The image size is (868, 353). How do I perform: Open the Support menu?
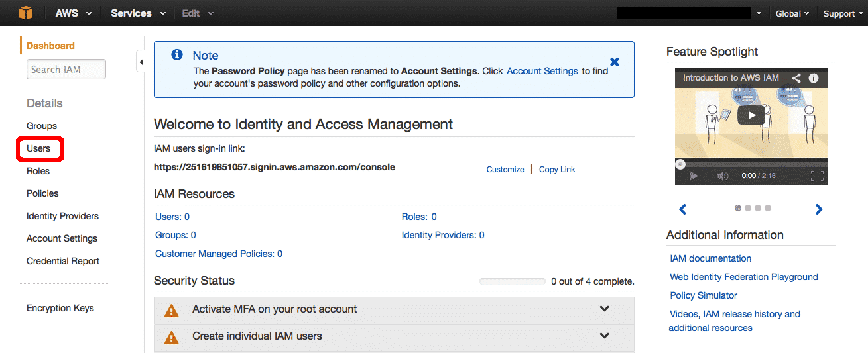[x=843, y=13]
